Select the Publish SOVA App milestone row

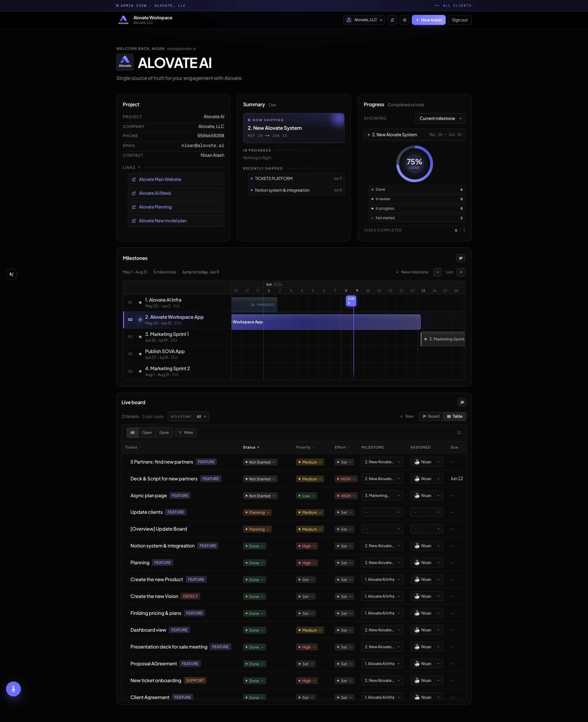tap(177, 354)
